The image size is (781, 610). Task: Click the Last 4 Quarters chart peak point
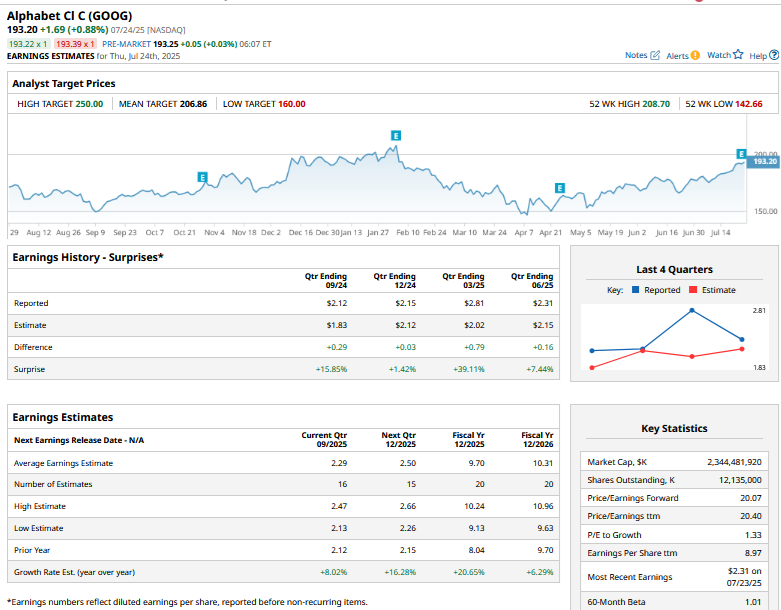[692, 311]
